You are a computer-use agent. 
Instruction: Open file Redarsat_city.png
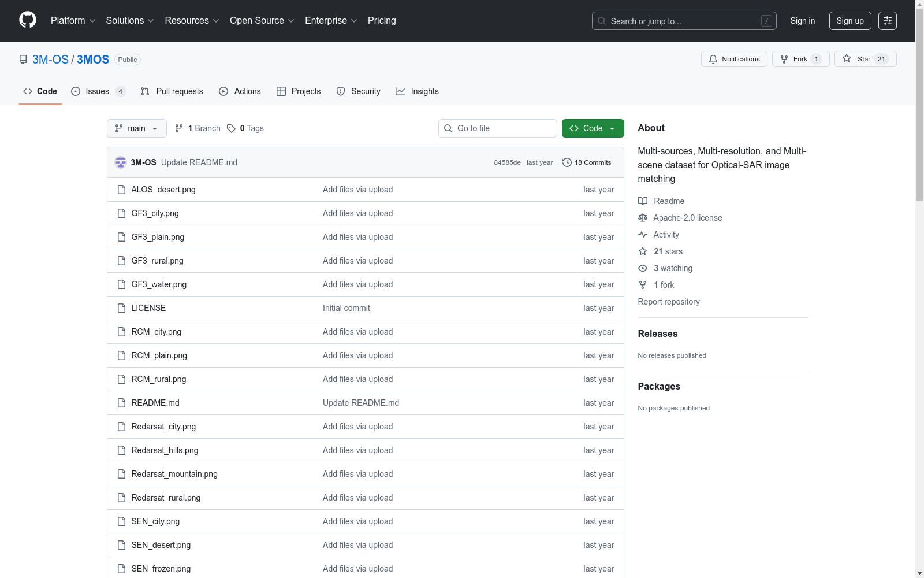click(x=163, y=427)
